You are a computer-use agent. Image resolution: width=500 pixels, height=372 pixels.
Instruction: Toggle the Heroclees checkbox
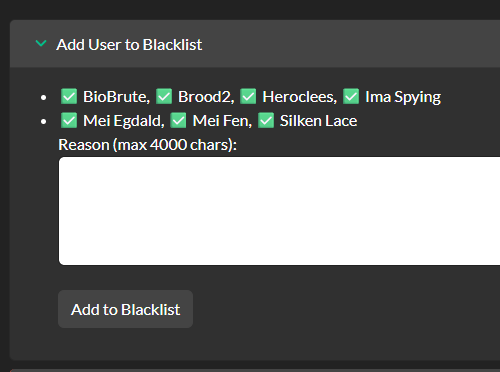coord(248,96)
